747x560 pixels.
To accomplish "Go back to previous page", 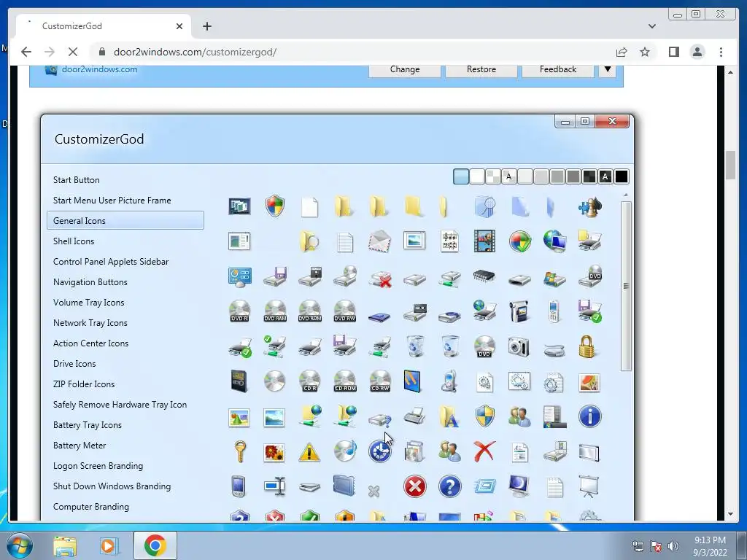I will [26, 52].
